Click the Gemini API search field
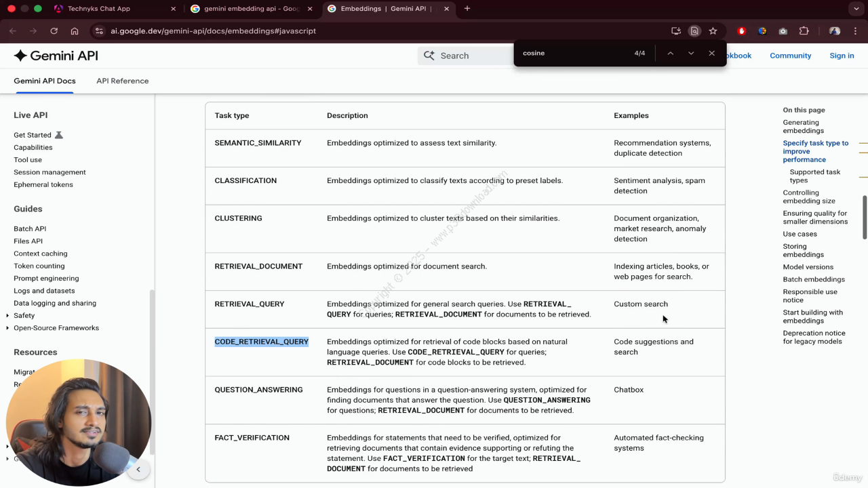Screen dimensions: 868x488 click(468, 56)
